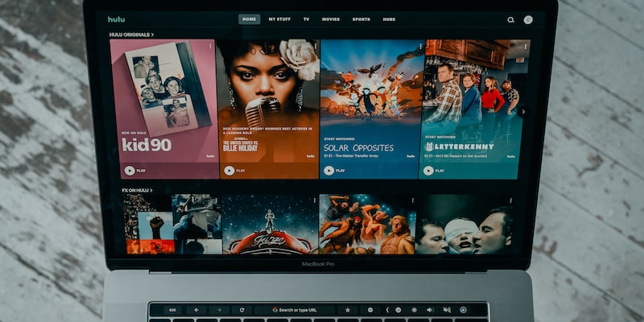
Task: Tap the new tab plus icon on Touch Bar
Action: point(370,310)
